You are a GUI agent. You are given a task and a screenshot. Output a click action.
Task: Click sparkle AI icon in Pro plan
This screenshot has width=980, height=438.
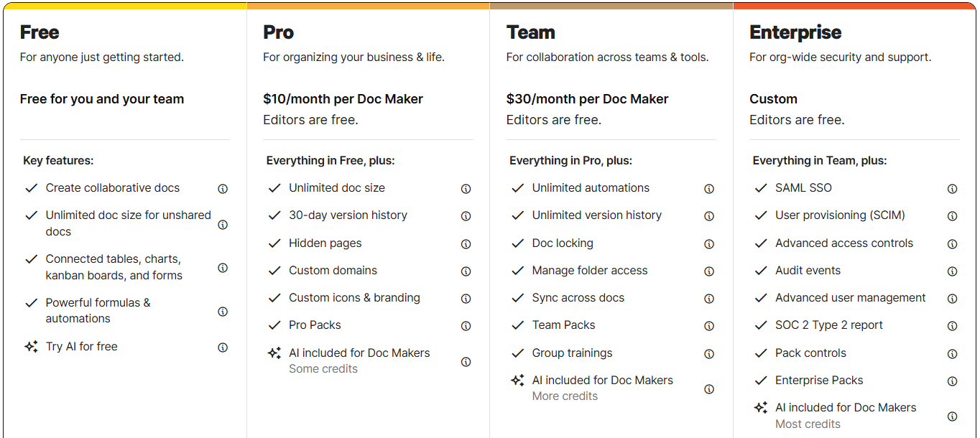click(x=274, y=353)
